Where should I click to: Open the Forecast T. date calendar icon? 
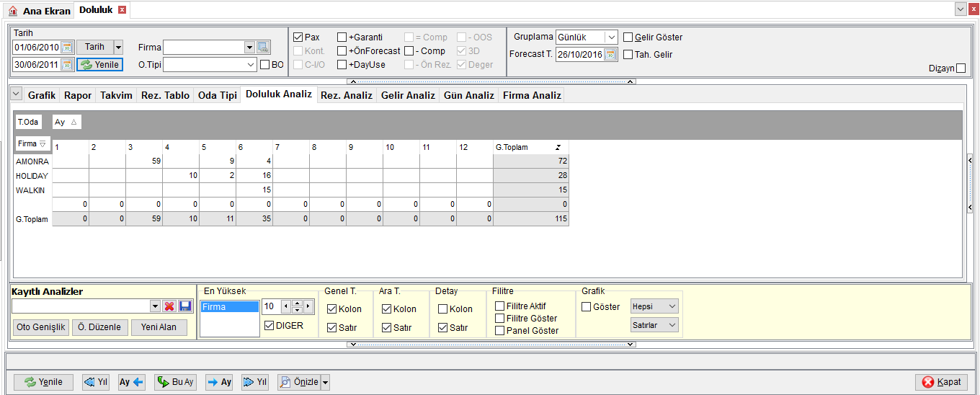(611, 54)
